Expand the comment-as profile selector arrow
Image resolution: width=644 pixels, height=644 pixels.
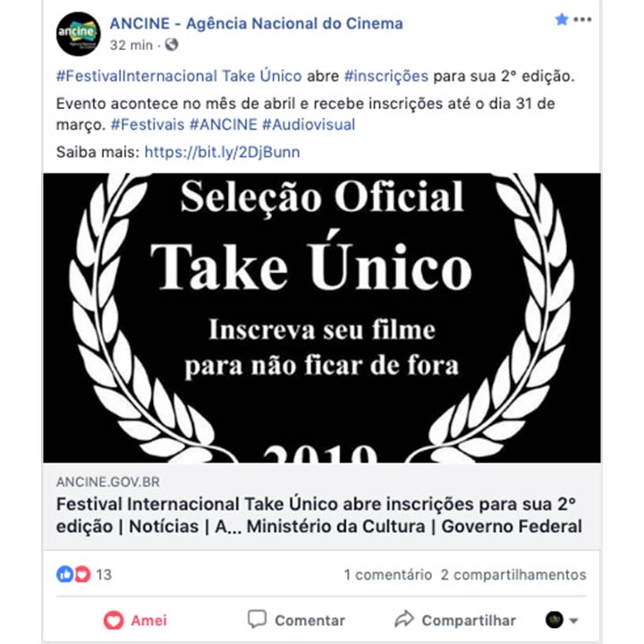tap(574, 621)
